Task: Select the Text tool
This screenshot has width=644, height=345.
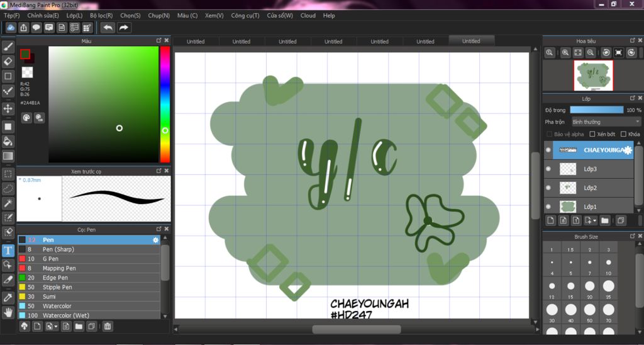Action: (x=8, y=251)
